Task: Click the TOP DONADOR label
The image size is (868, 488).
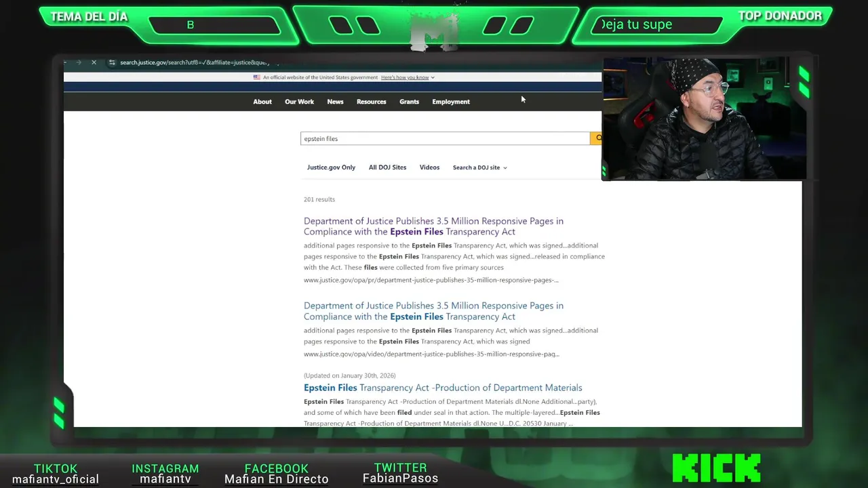Action: click(780, 16)
